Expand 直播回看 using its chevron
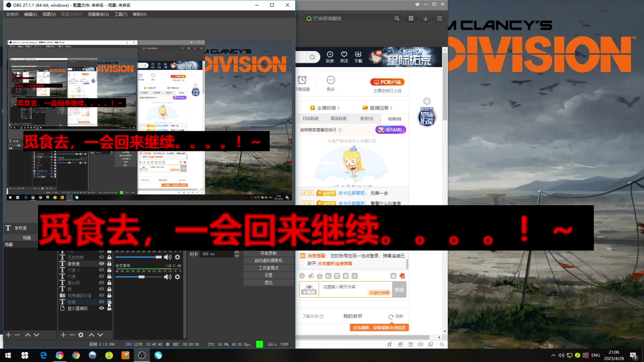 (x=391, y=108)
